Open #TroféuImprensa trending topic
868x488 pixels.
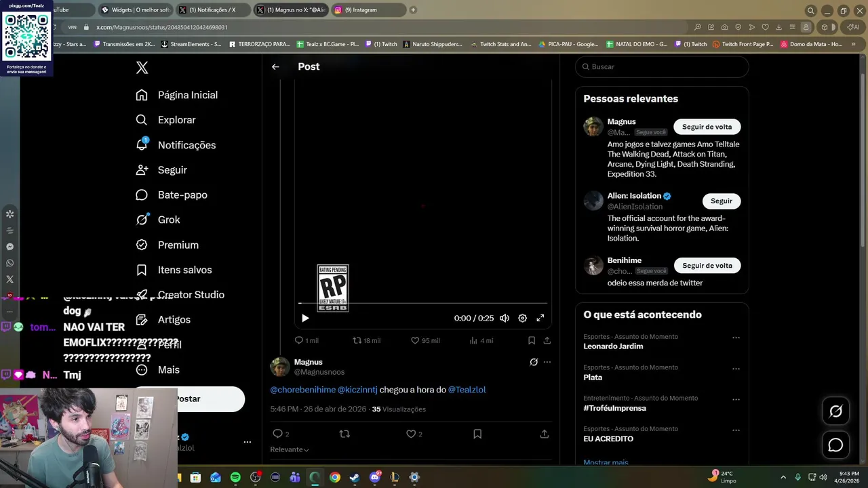coord(614,408)
